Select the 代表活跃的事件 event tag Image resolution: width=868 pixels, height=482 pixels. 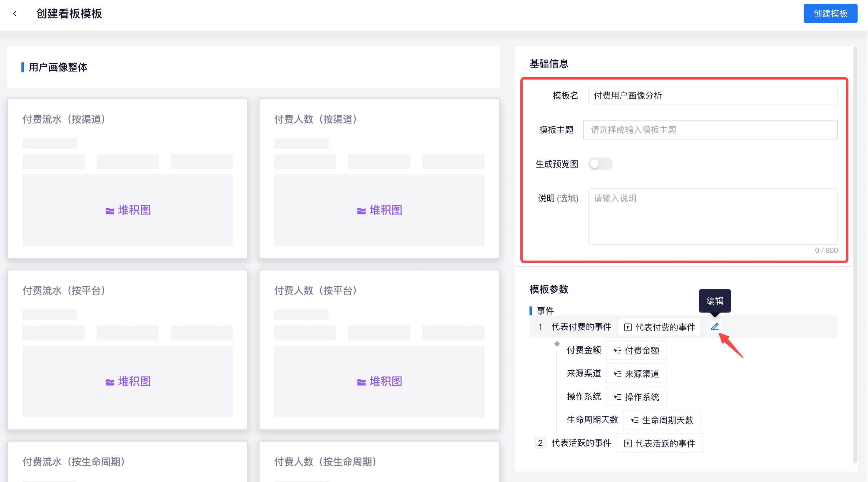point(660,443)
